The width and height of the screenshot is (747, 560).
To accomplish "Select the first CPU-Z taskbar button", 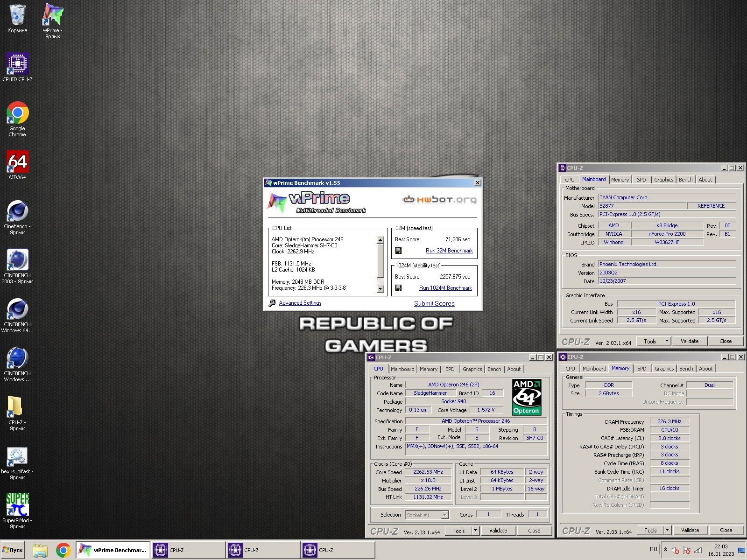I will [188, 550].
